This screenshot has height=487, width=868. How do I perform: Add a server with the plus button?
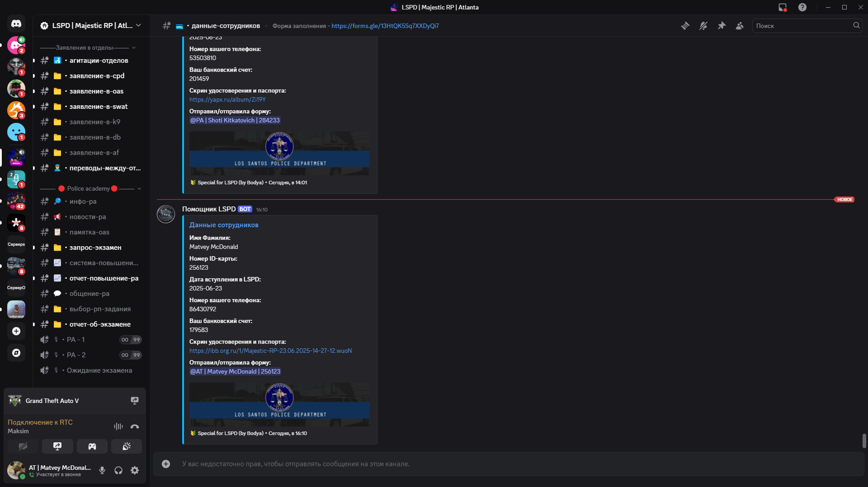(16, 331)
